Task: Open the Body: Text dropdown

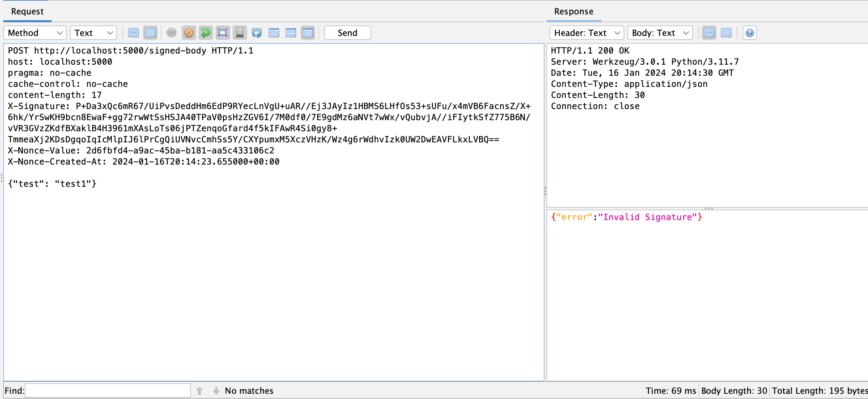Action: pyautogui.click(x=659, y=33)
